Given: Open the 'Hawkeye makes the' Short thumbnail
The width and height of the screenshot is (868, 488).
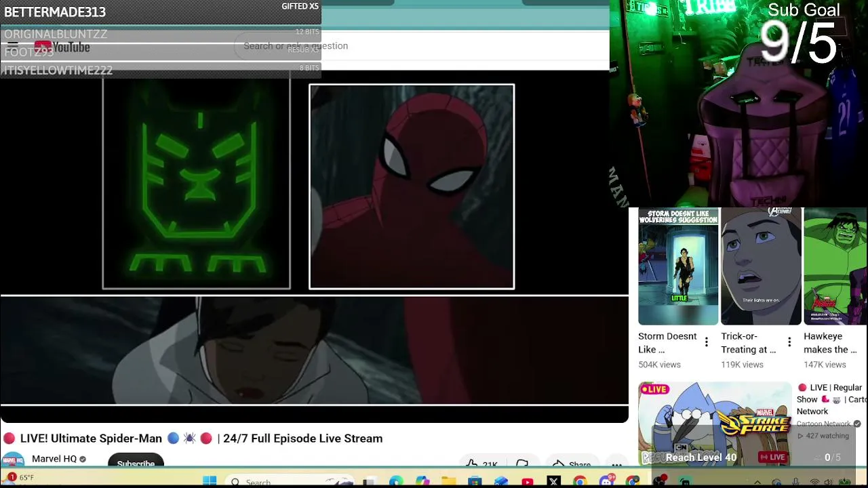Looking at the screenshot, I should click(x=835, y=267).
